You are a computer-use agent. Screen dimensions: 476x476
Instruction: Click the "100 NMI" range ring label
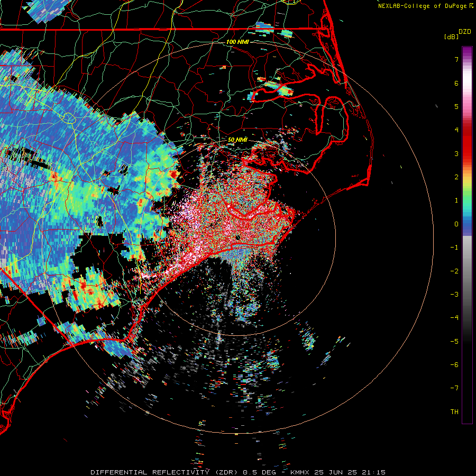[237, 42]
